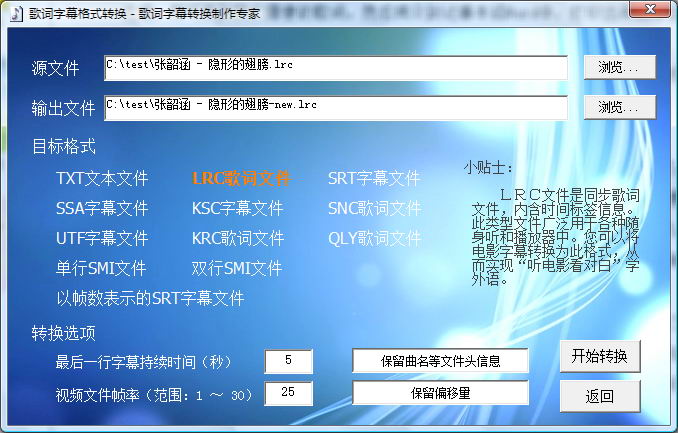
Task: Select 单行SMI文件 format
Action: 101,269
